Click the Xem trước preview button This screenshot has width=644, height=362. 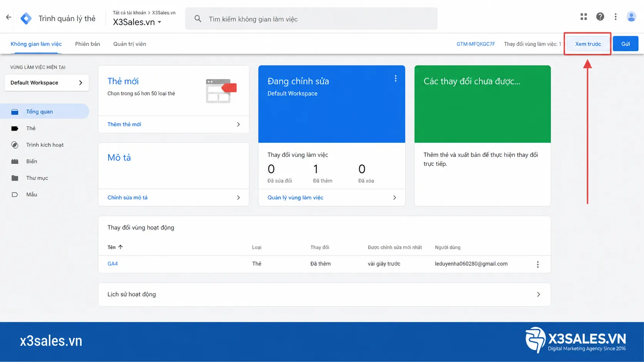[588, 44]
